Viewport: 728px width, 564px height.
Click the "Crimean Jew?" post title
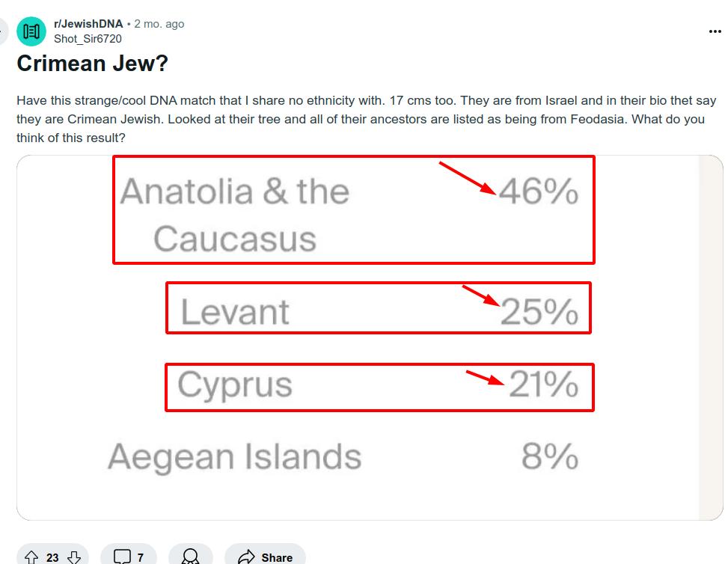tap(92, 64)
